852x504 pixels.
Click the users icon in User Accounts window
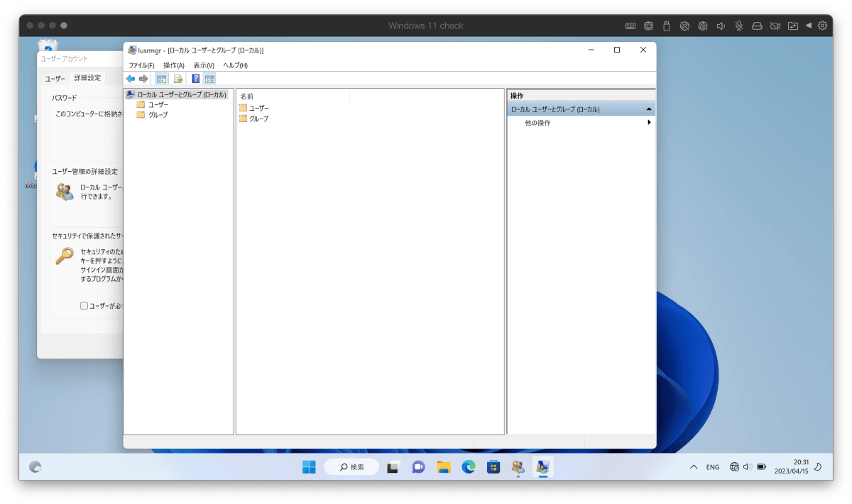(65, 192)
